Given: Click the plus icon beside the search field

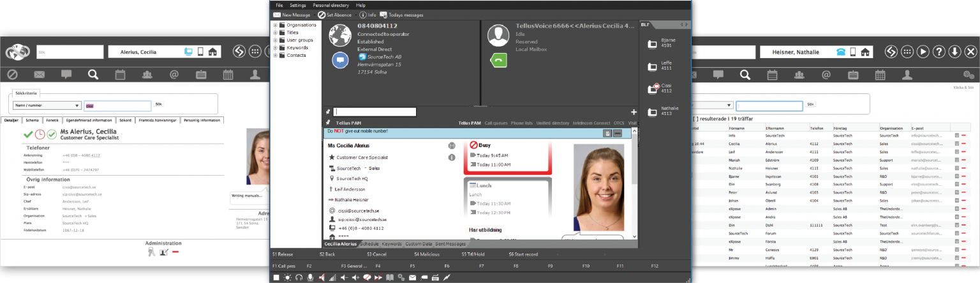Looking at the screenshot, I should [634, 112].
